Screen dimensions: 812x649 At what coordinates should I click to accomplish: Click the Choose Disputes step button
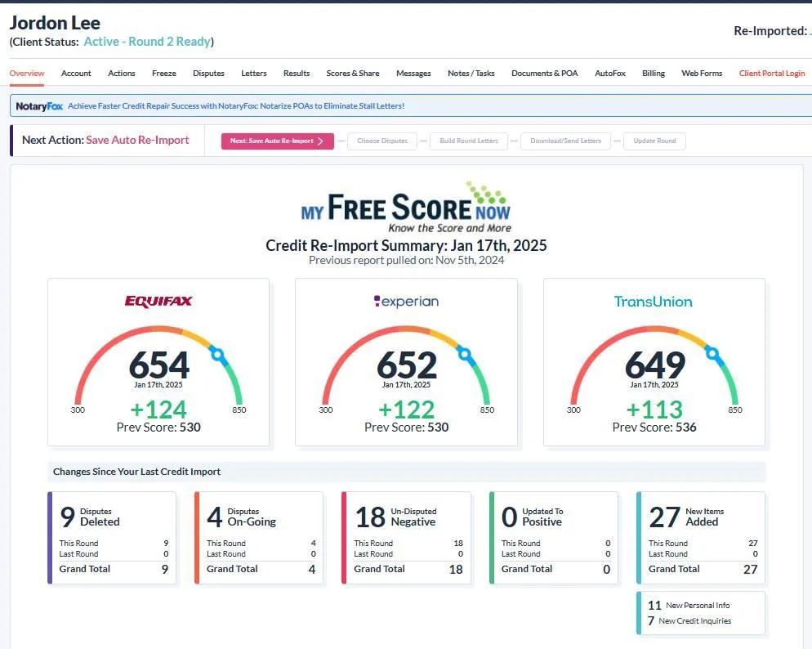[382, 141]
